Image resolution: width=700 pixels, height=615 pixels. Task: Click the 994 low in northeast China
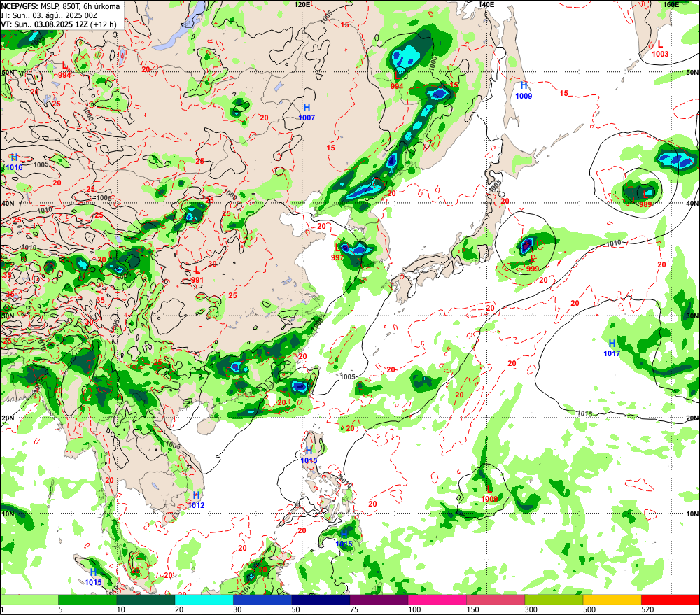396,87
